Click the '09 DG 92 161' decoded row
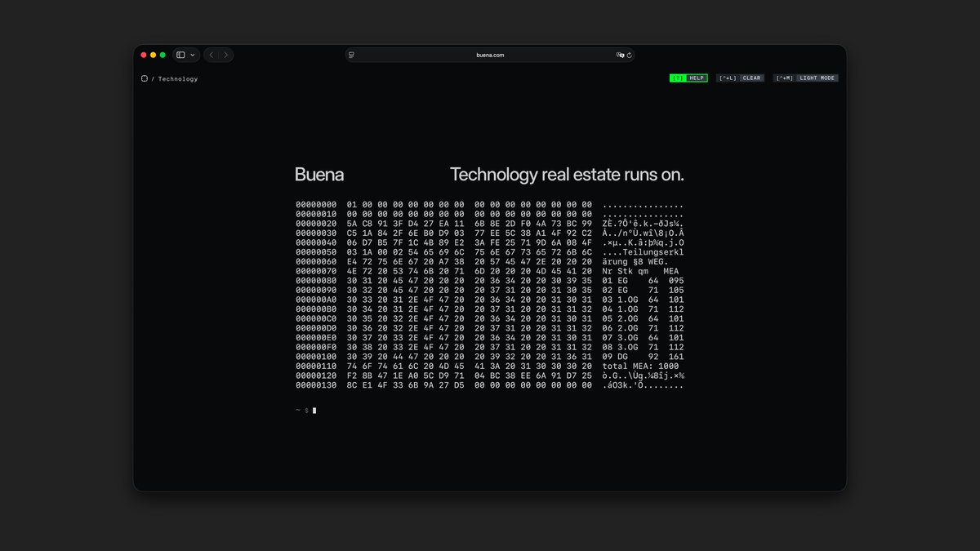The height and width of the screenshot is (551, 980). point(643,357)
